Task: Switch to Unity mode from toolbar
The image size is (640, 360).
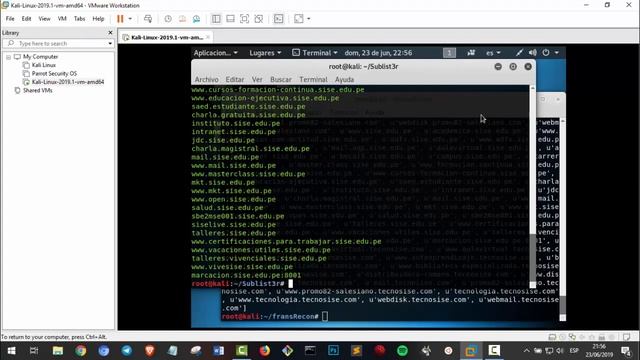Action: tap(258, 19)
